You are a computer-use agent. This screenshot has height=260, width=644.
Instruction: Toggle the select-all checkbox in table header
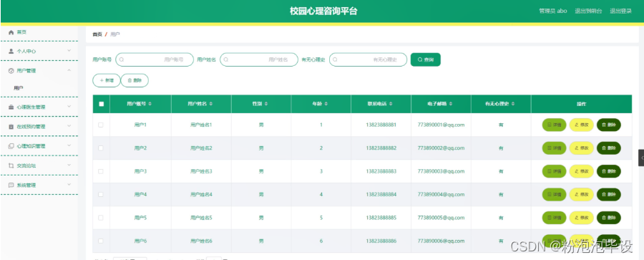pyautogui.click(x=102, y=104)
